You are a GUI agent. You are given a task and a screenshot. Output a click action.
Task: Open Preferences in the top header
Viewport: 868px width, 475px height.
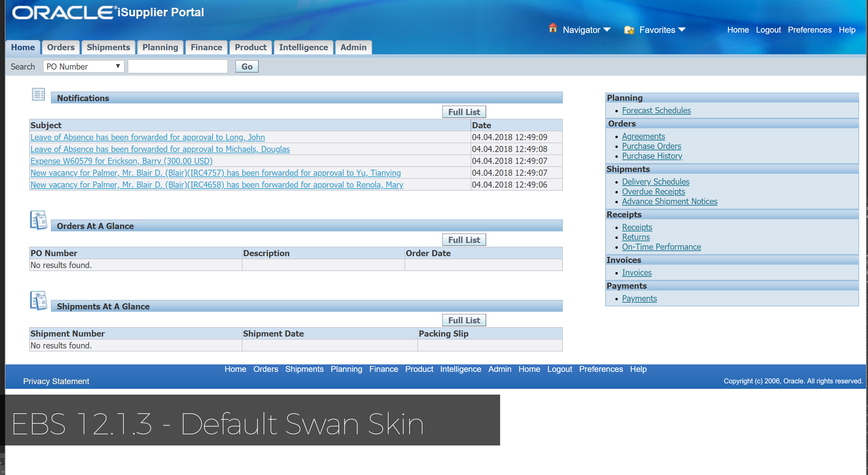click(810, 30)
